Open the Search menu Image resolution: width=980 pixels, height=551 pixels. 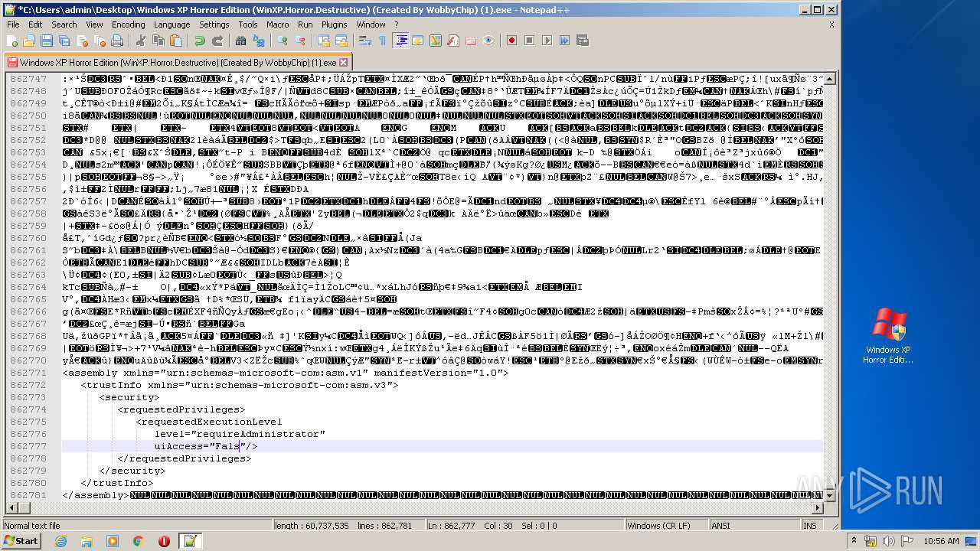(x=64, y=24)
